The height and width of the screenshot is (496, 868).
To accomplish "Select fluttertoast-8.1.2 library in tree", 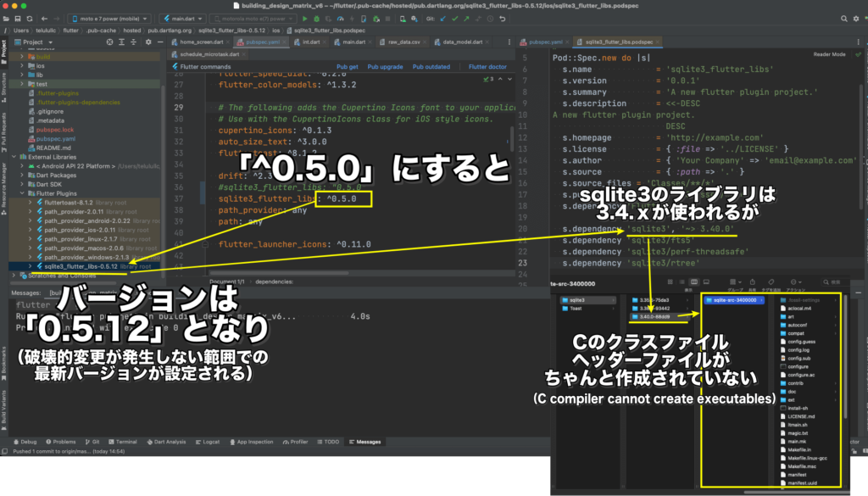I will [x=85, y=203].
